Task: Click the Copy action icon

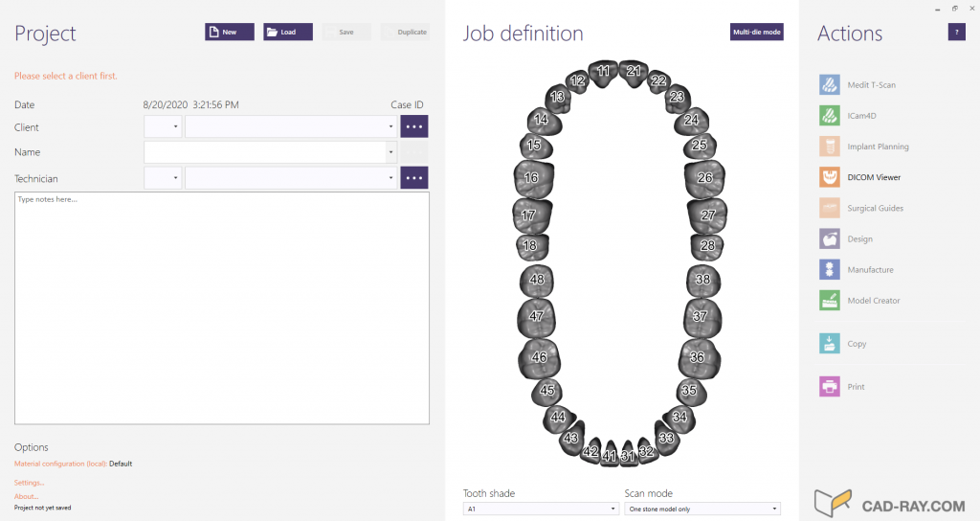Action: pos(830,344)
